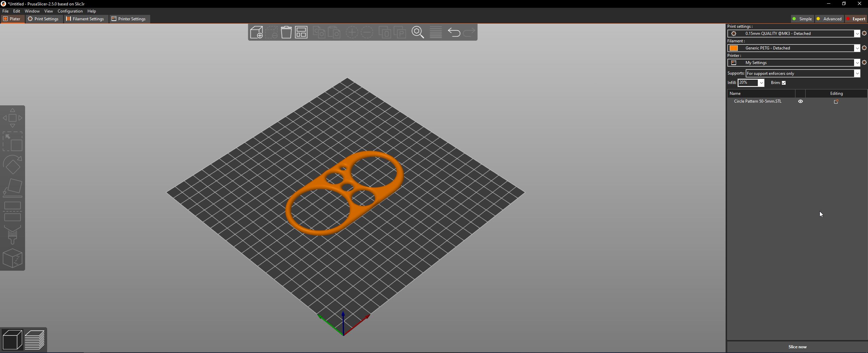Click the Split to parts icon
Screen dimensions: 868x353
click(400, 32)
